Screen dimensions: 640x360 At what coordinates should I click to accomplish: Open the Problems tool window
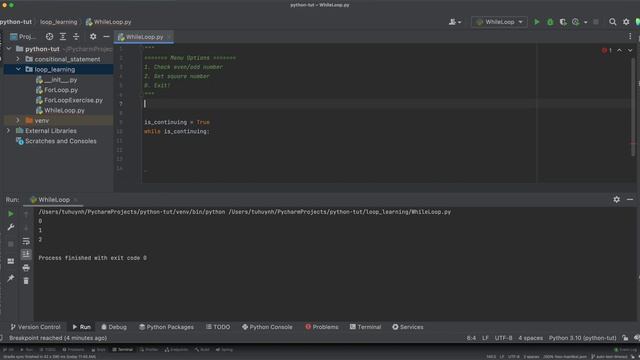click(x=322, y=327)
